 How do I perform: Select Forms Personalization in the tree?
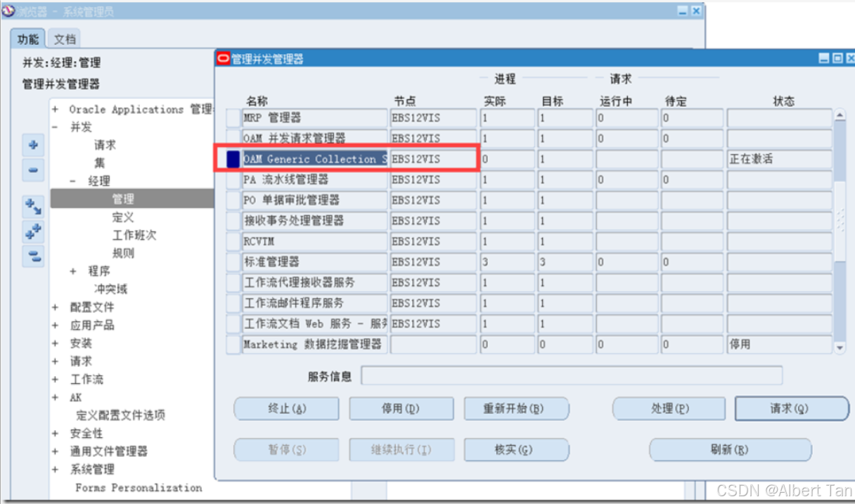coord(139,487)
